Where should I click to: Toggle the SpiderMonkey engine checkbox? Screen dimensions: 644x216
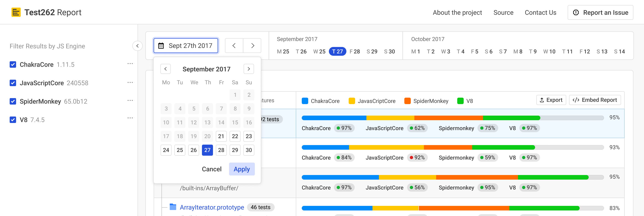click(13, 101)
